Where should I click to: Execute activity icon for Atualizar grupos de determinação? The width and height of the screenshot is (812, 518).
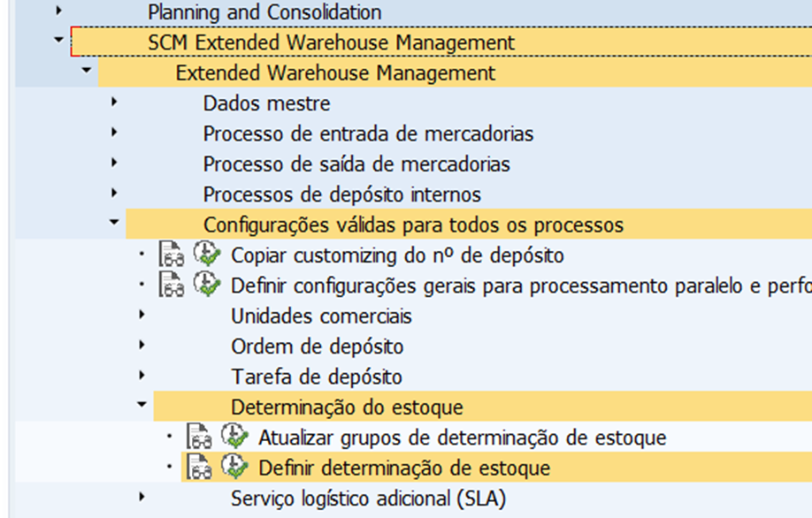pyautogui.click(x=235, y=437)
